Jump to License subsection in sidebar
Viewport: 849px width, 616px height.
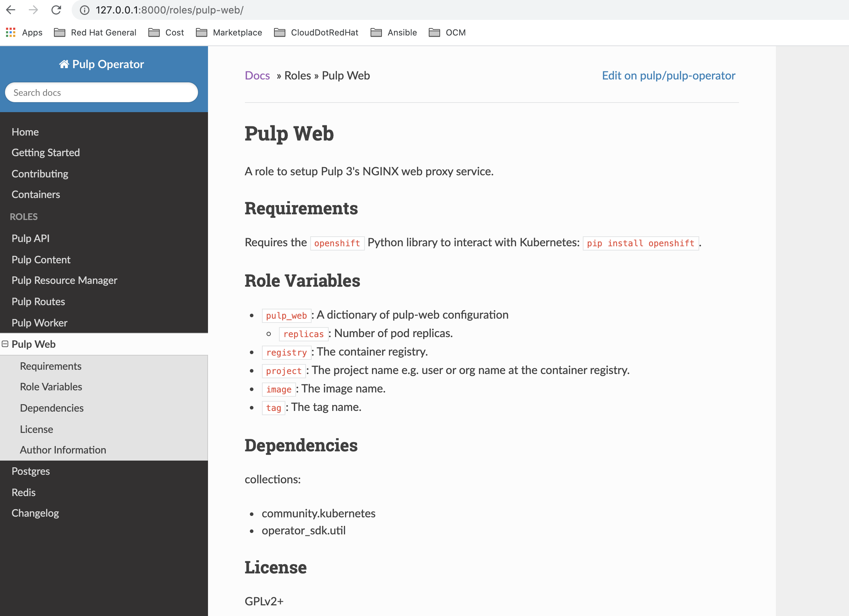click(36, 429)
